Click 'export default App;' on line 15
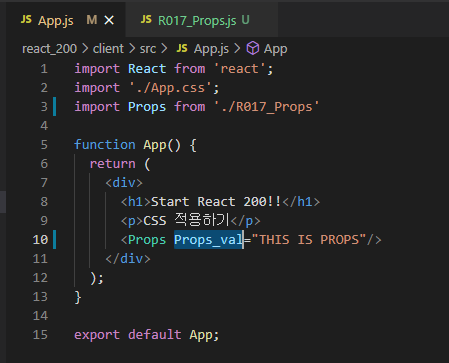 (x=147, y=335)
